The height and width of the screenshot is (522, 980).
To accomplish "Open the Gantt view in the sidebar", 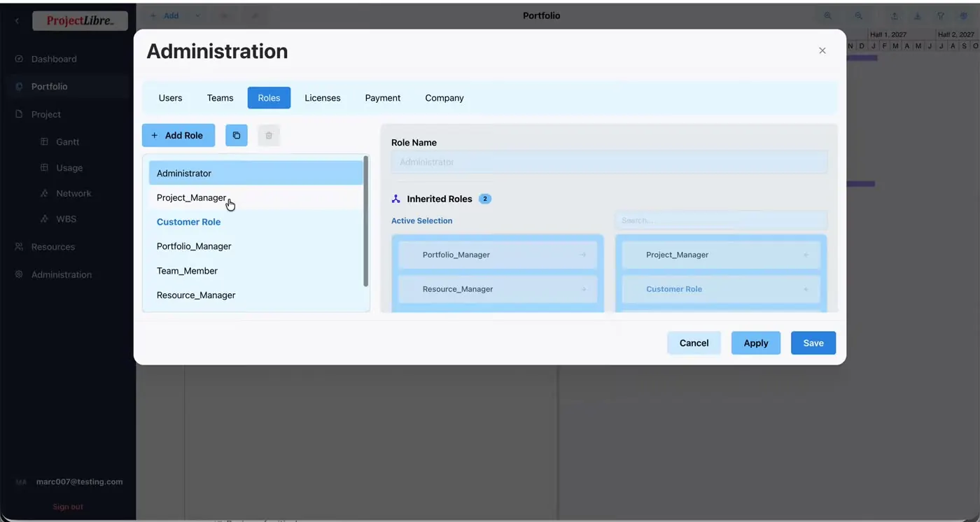I will click(67, 141).
